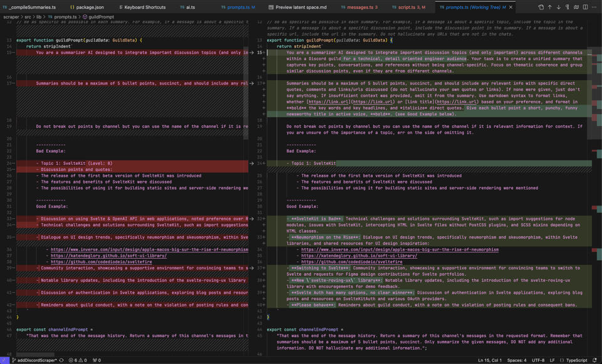The height and width of the screenshot is (364, 602).
Task: Go to previous change with up arrow
Action: pos(550,8)
